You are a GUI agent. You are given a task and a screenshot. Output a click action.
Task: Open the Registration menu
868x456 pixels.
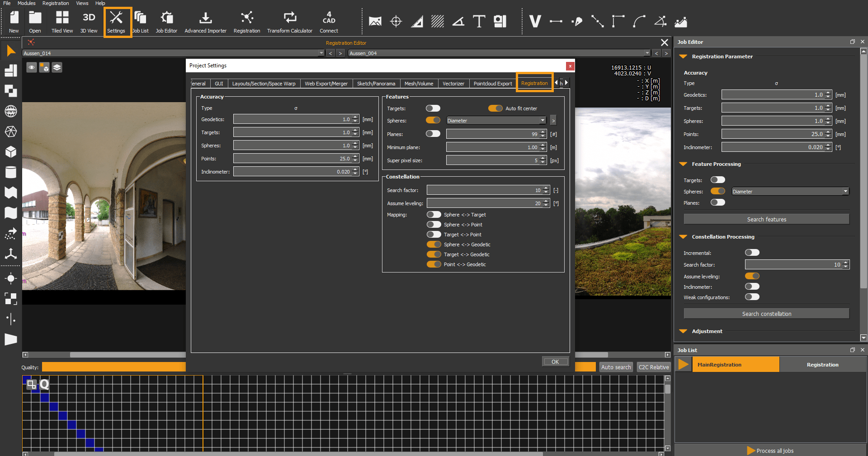(x=55, y=3)
